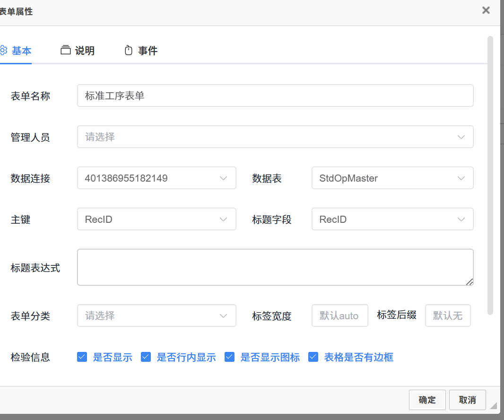The image size is (504, 420).
Task: Click the 确定 button
Action: click(x=427, y=400)
